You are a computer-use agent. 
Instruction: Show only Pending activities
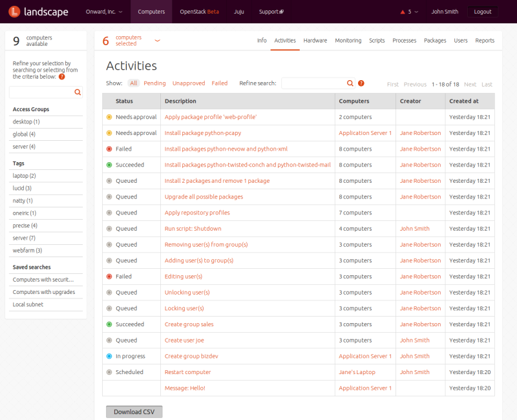click(154, 83)
